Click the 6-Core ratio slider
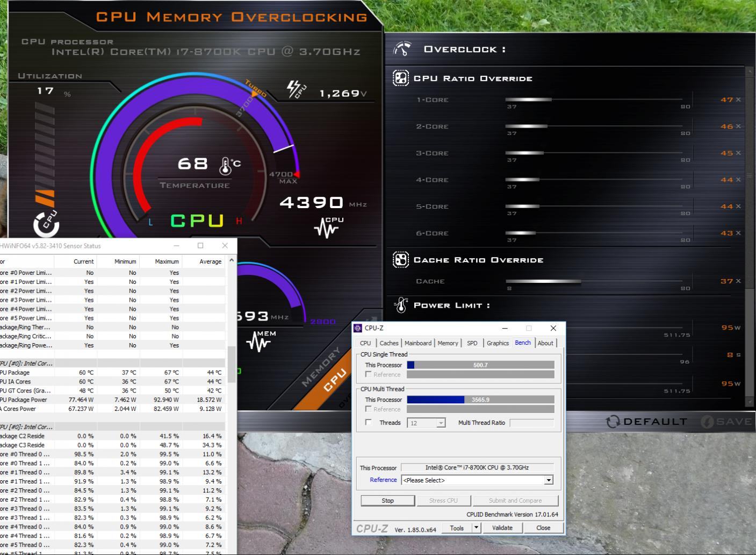The width and height of the screenshot is (756, 555). [594, 233]
